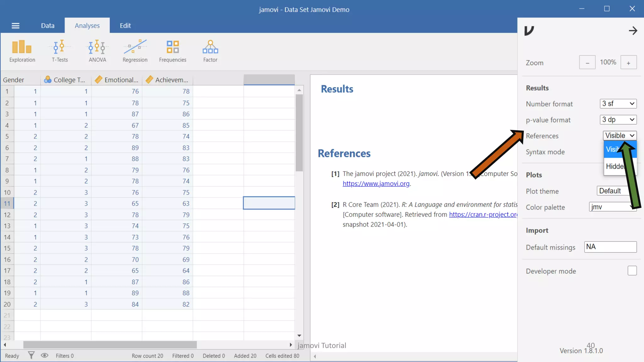Image resolution: width=644 pixels, height=362 pixels.
Task: Open the Number format dropdown
Action: pos(618,104)
